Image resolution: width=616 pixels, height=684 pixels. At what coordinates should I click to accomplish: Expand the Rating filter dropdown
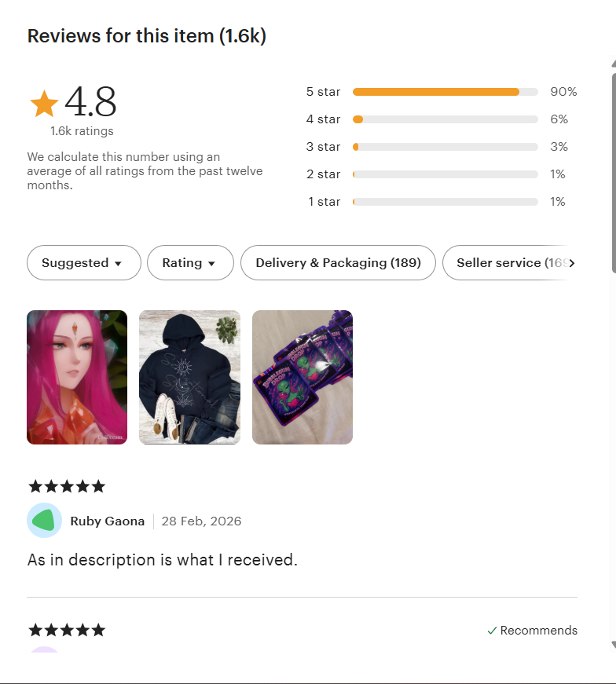190,262
